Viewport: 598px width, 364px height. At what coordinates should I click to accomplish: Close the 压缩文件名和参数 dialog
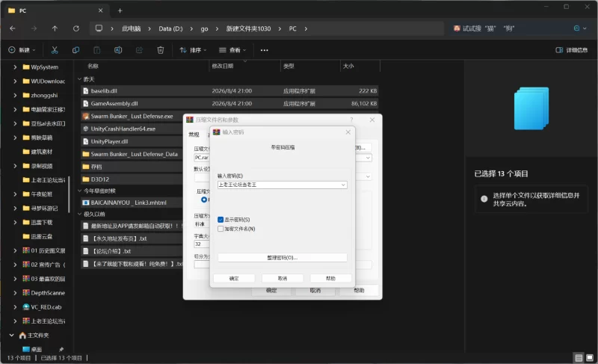[372, 120]
